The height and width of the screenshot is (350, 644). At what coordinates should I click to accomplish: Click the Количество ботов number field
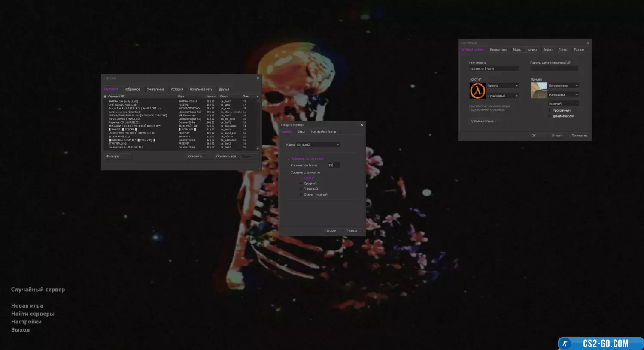click(x=333, y=165)
